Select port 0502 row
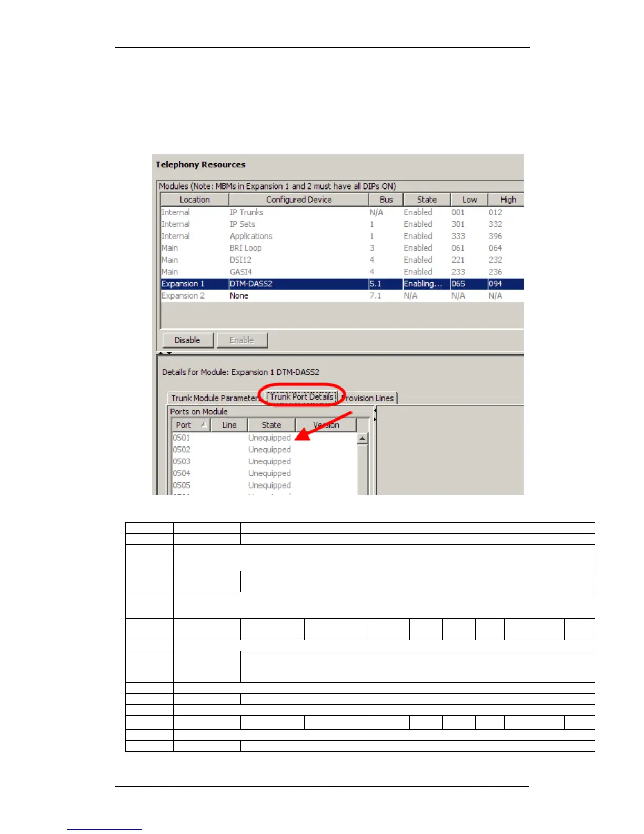The height and width of the screenshot is (834, 644). click(264, 450)
